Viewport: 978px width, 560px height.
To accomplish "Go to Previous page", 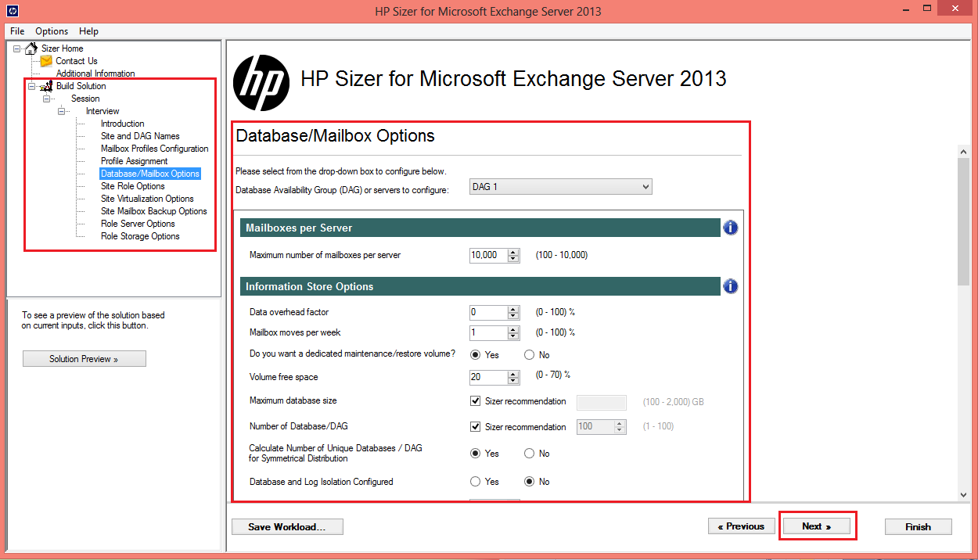I will [741, 526].
